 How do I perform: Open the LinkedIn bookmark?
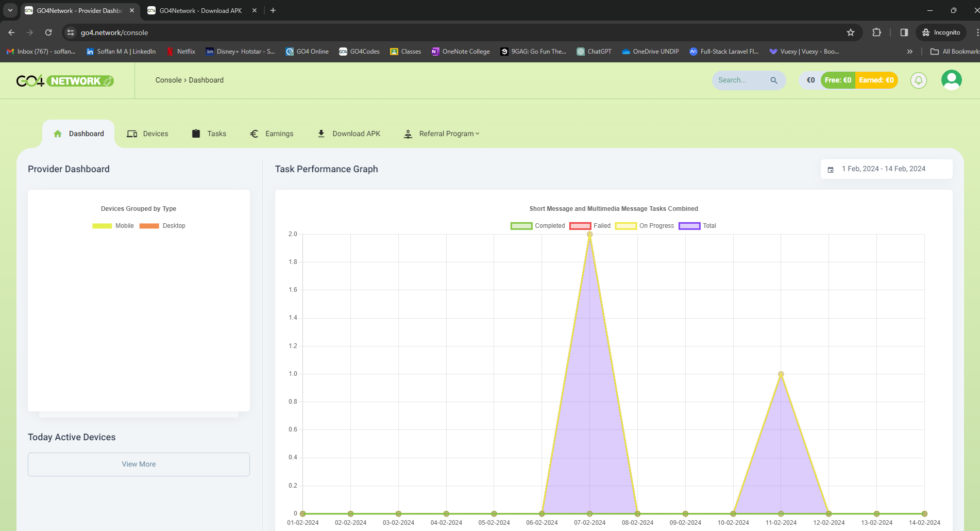coord(121,52)
